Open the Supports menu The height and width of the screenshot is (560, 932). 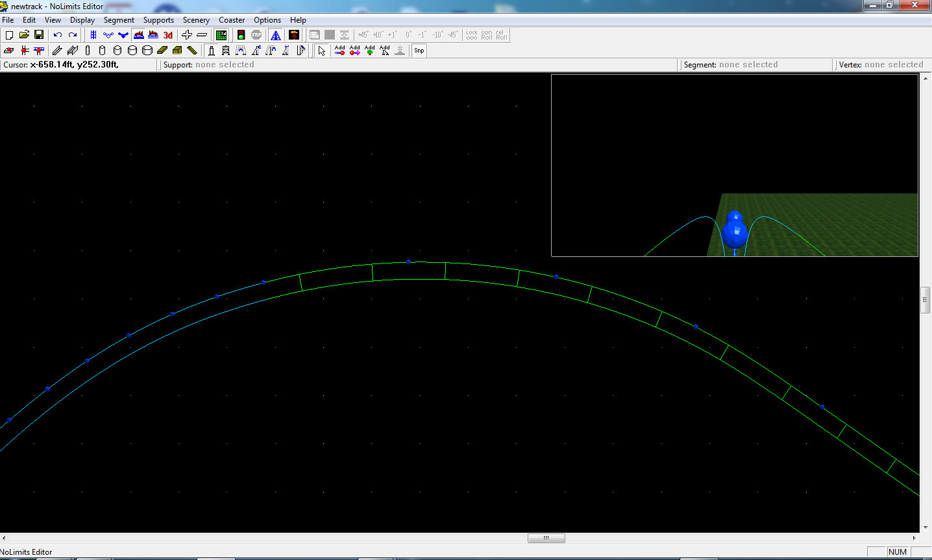pyautogui.click(x=158, y=20)
